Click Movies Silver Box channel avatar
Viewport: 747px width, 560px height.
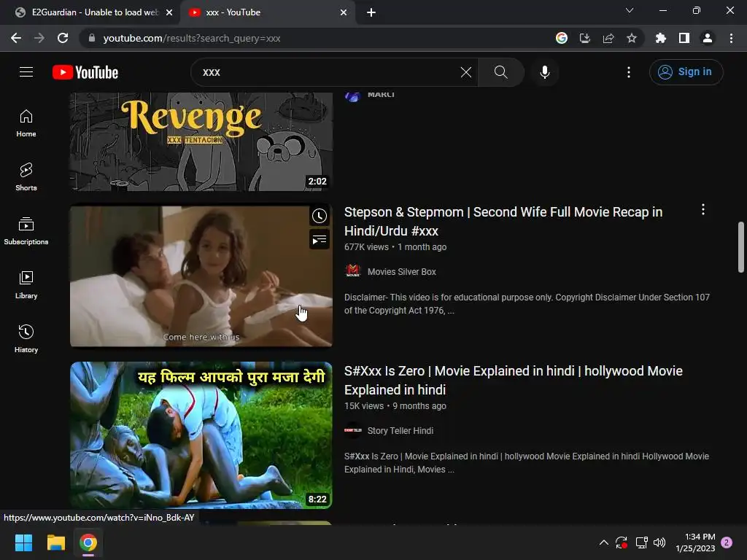click(353, 271)
